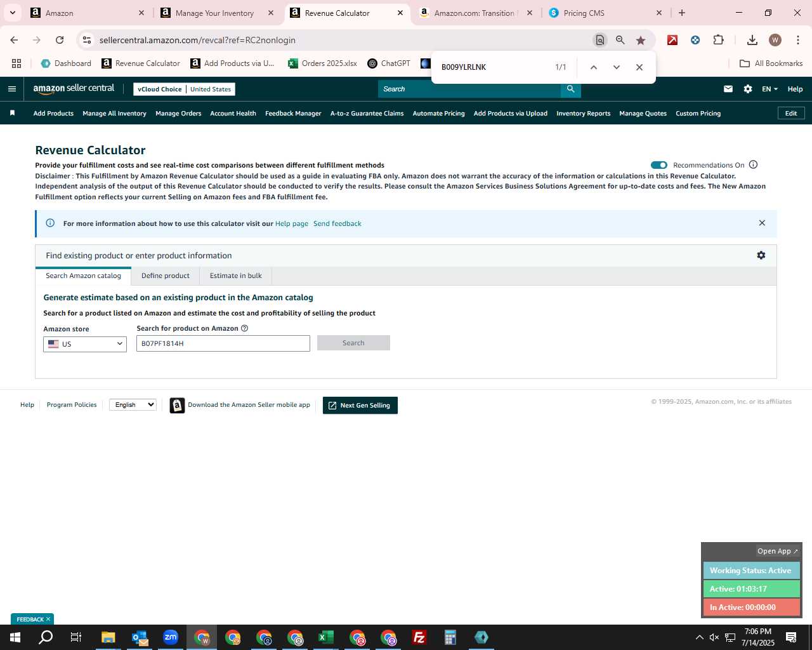Image resolution: width=812 pixels, height=650 pixels.
Task: Close the find-in-page bar
Action: point(639,67)
